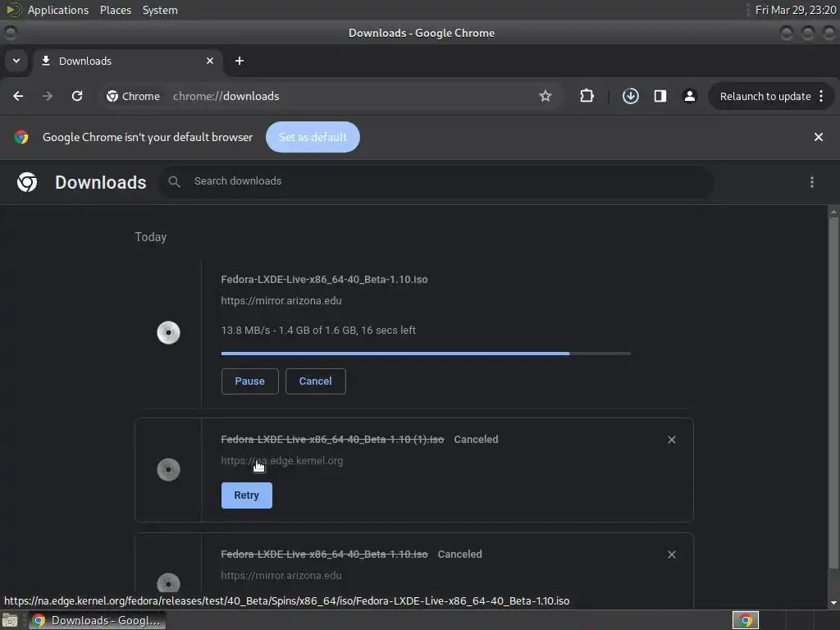Screen dimensions: 840x630
Task: Open the profile avatar icon
Action: [690, 96]
